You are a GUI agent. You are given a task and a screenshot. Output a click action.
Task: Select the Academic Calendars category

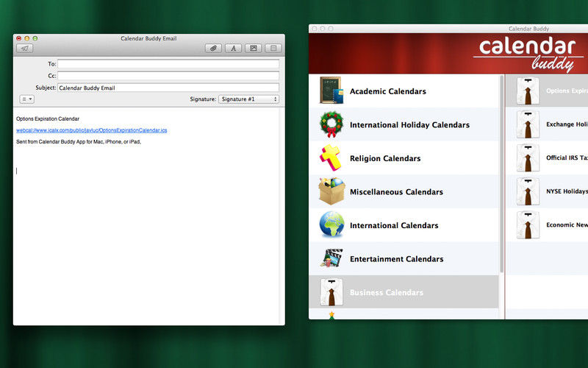[404, 91]
